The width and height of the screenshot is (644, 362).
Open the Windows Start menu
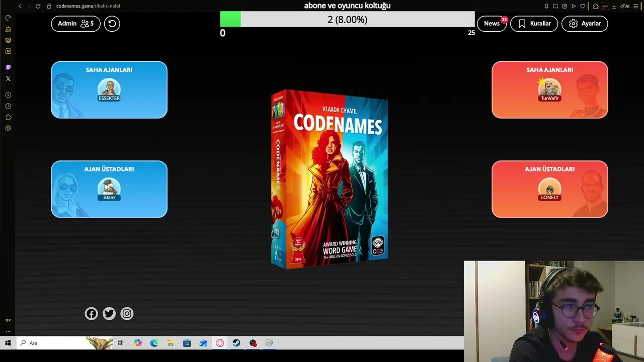coord(8,343)
